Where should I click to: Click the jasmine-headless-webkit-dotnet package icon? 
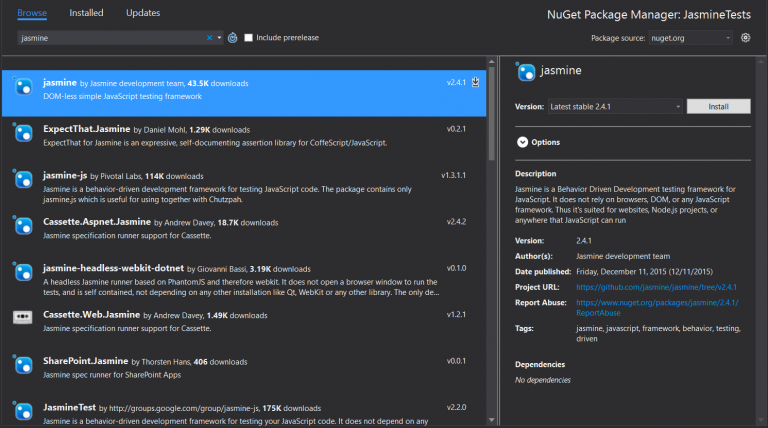(x=23, y=272)
